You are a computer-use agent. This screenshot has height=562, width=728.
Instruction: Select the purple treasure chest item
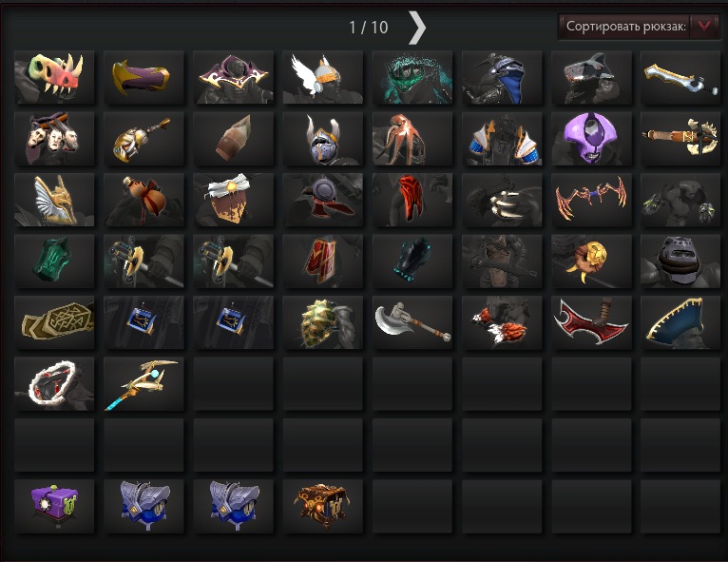pyautogui.click(x=54, y=506)
